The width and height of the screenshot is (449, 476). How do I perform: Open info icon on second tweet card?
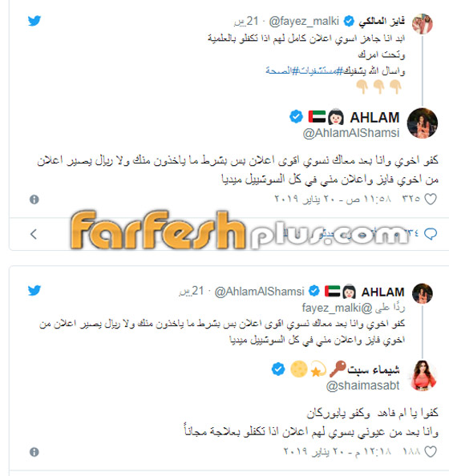click(x=34, y=452)
